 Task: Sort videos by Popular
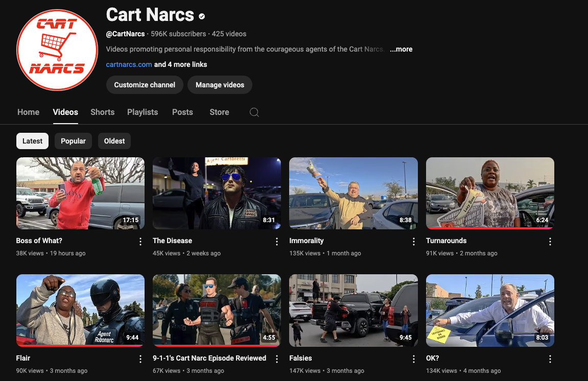pos(73,141)
